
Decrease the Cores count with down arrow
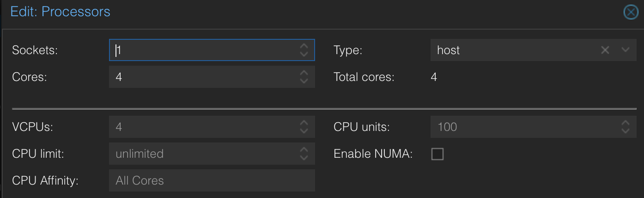[x=304, y=80]
